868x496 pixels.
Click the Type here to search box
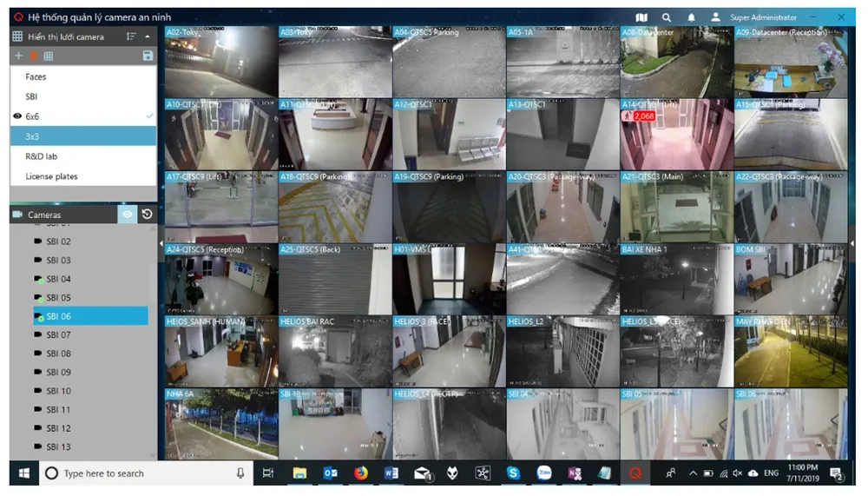pyautogui.click(x=146, y=473)
